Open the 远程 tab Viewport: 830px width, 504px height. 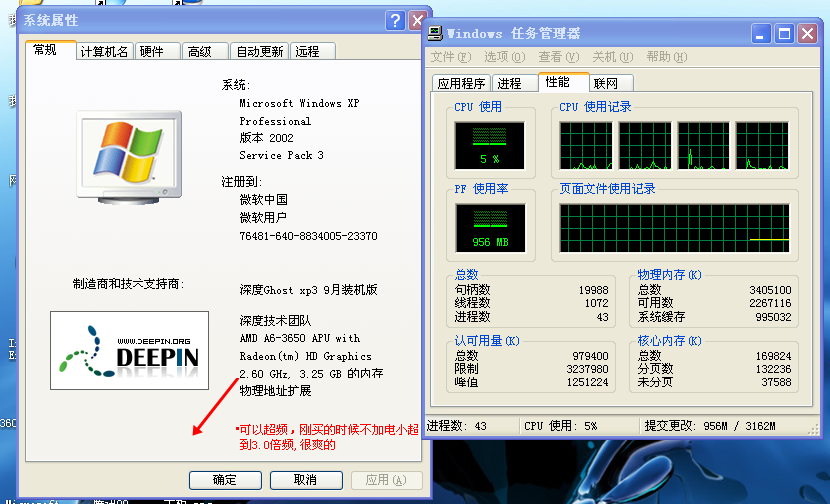(308, 52)
